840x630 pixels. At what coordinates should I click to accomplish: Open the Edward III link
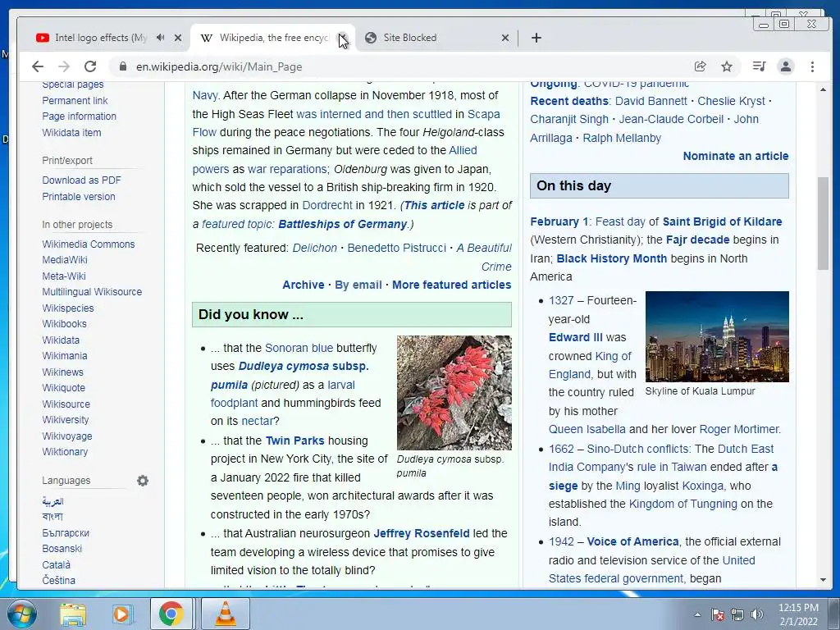coord(575,337)
